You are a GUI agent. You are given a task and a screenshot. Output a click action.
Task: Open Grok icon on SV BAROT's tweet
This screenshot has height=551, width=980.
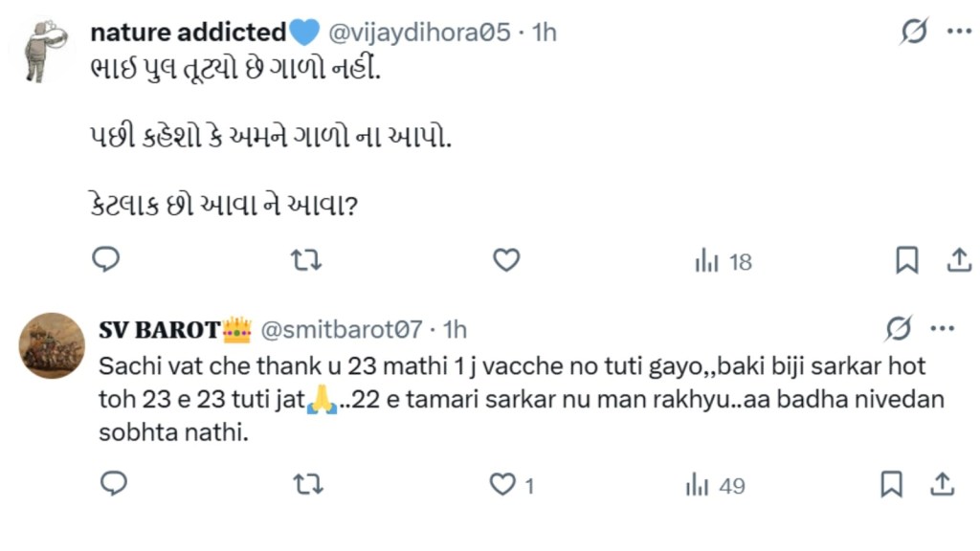898,330
